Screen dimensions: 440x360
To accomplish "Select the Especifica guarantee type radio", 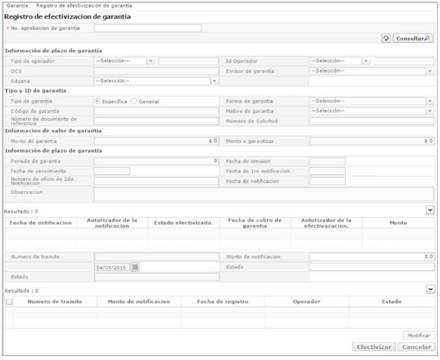I will pos(97,101).
